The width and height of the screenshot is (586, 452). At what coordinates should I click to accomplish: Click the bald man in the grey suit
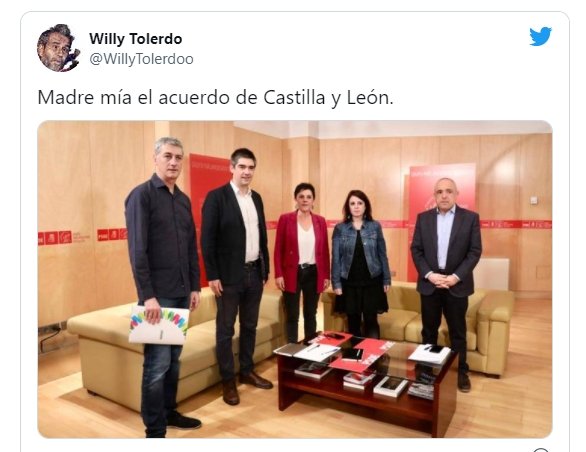(x=446, y=283)
